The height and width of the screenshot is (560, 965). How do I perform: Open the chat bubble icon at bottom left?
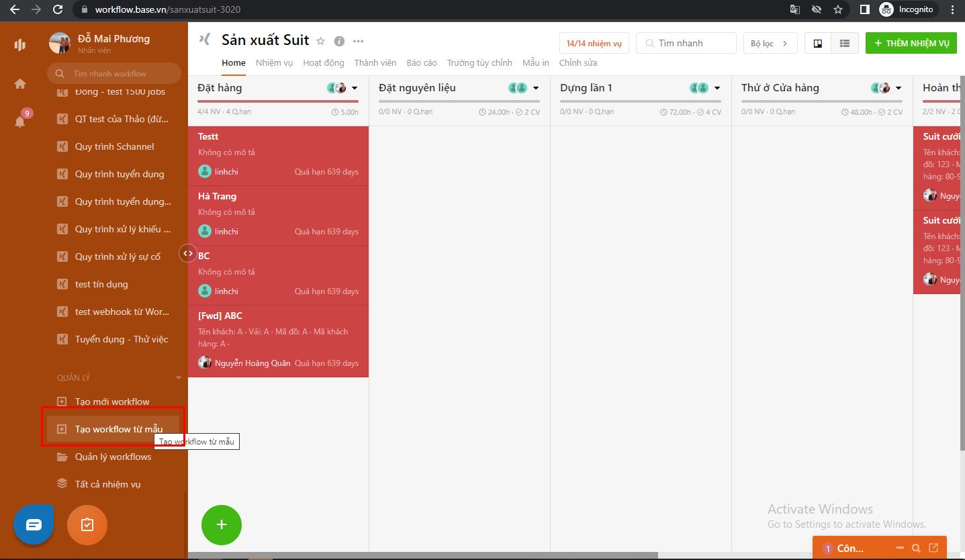[34, 524]
